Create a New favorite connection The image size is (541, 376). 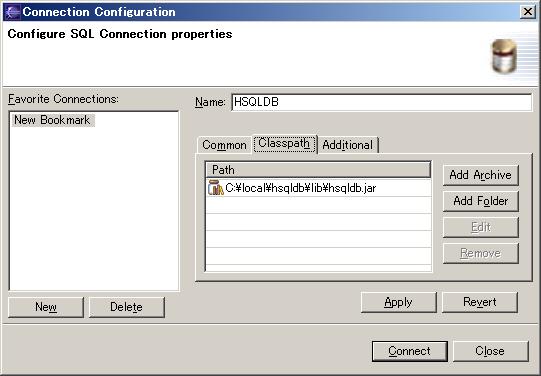pos(46,307)
